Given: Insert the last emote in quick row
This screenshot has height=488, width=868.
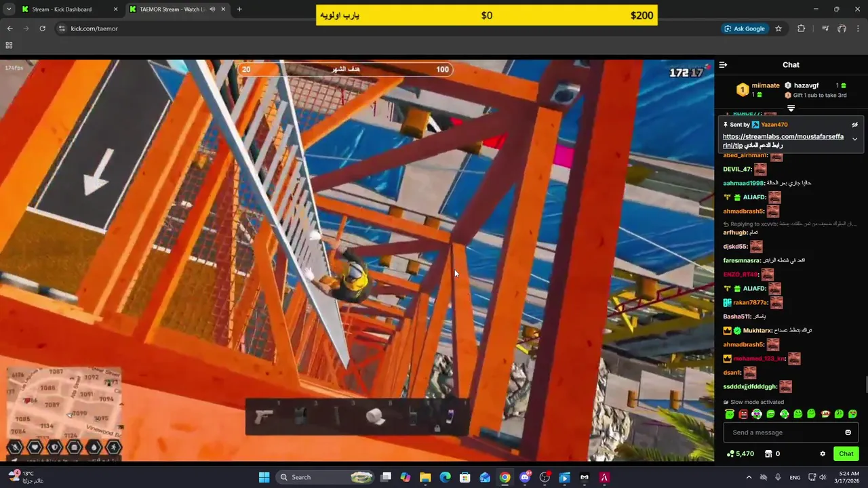Looking at the screenshot, I should pos(852,413).
